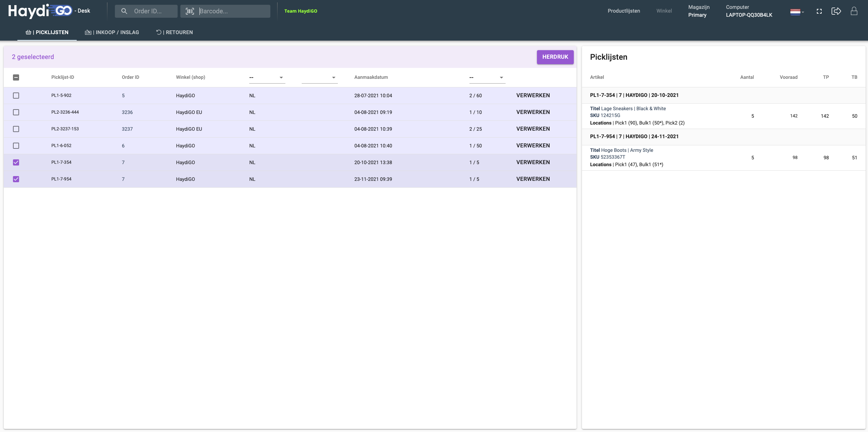Click HaydiGO EU shop in row PL2-3237-153
This screenshot has height=432, width=868.
point(189,129)
